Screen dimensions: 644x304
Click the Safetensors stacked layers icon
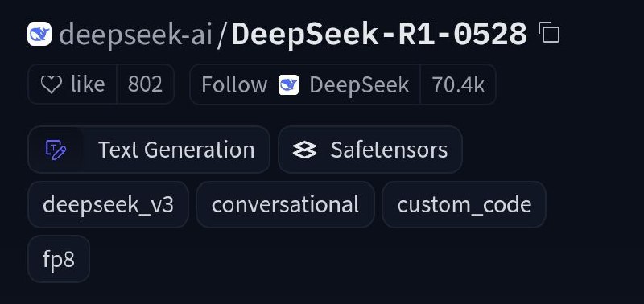tap(304, 150)
